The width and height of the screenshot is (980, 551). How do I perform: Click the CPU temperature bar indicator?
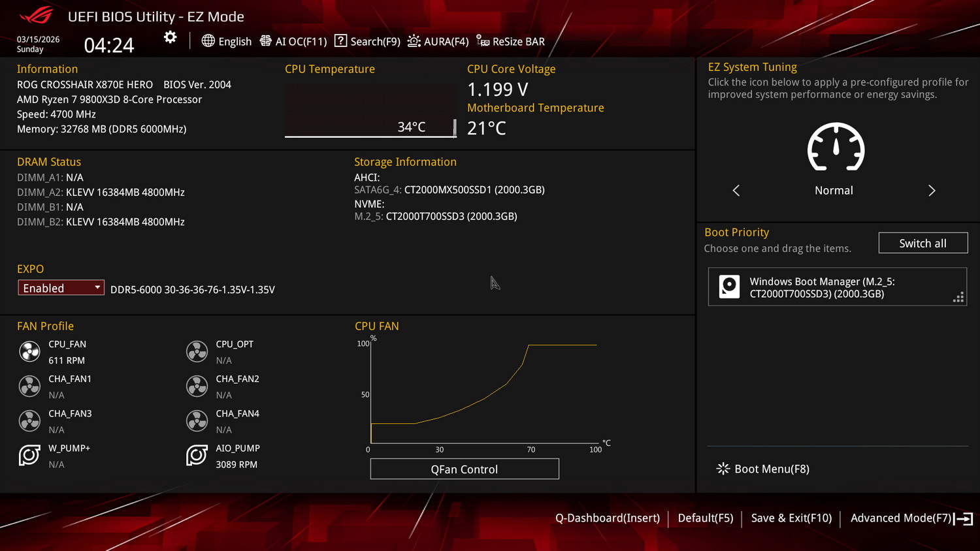(455, 128)
